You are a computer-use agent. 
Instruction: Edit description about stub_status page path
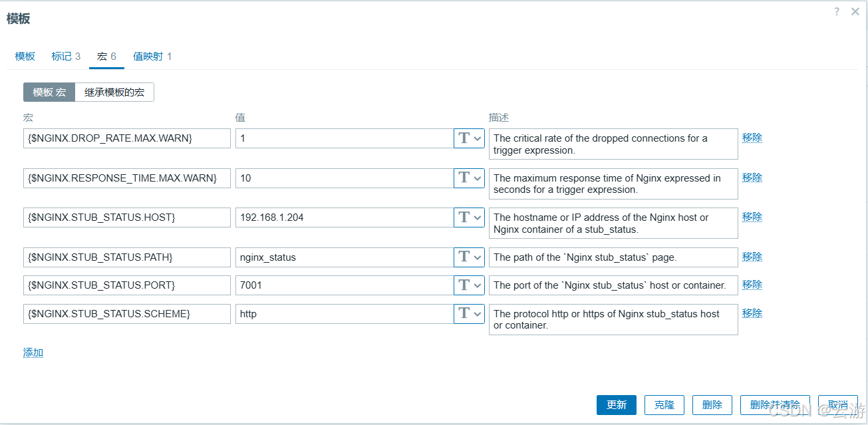pos(613,257)
